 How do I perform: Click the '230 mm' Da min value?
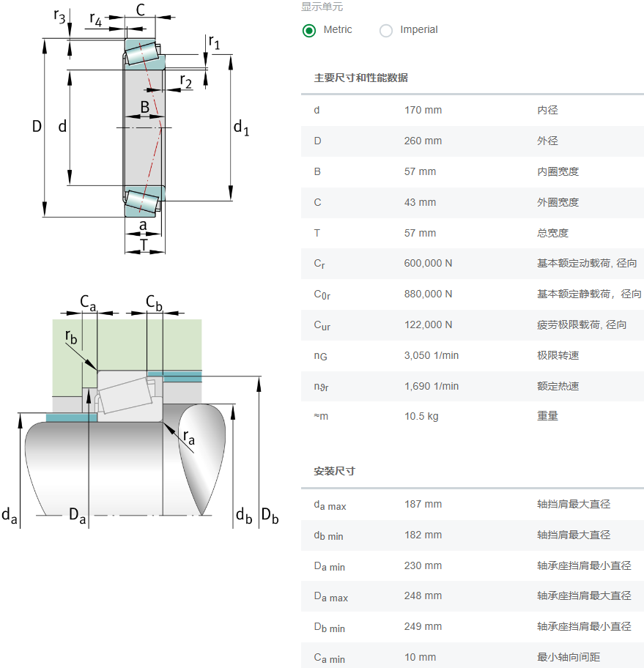pos(423,565)
